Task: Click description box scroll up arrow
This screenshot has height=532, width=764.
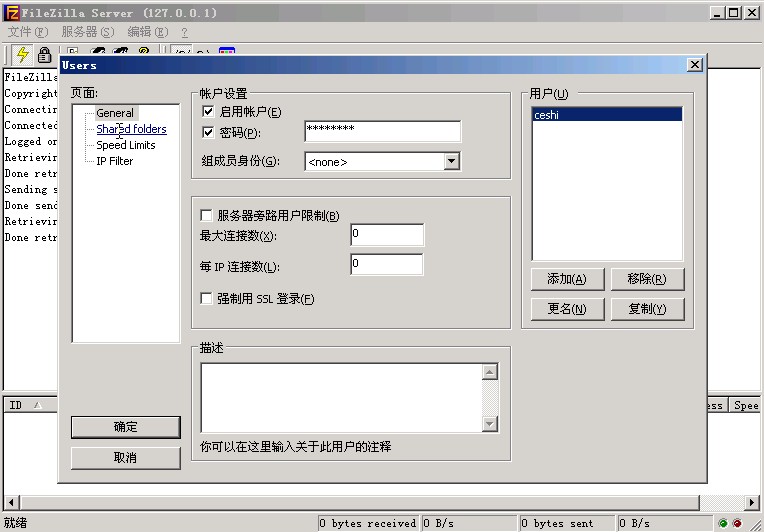Action: (x=490, y=372)
